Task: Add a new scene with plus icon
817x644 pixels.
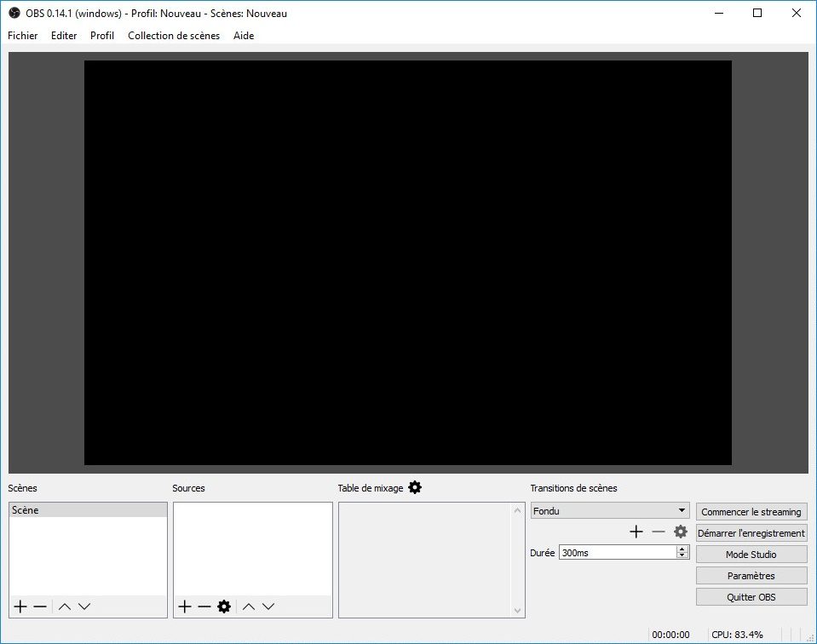Action: (x=20, y=607)
